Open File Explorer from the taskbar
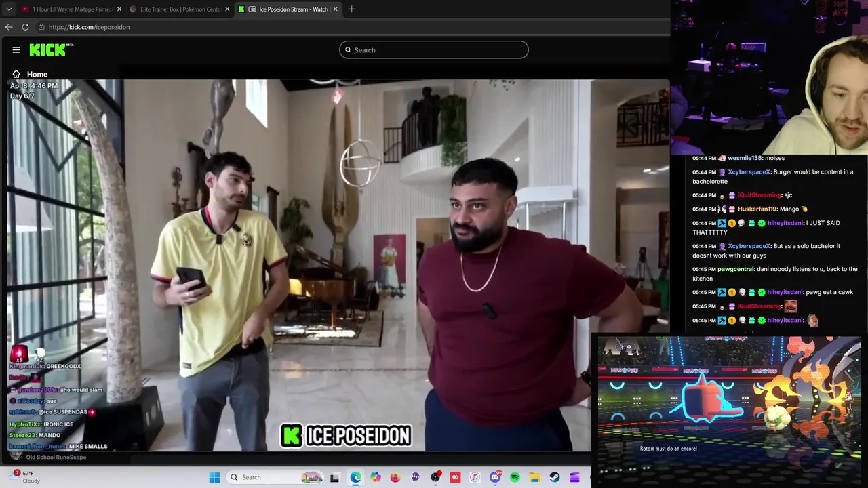 click(x=534, y=477)
